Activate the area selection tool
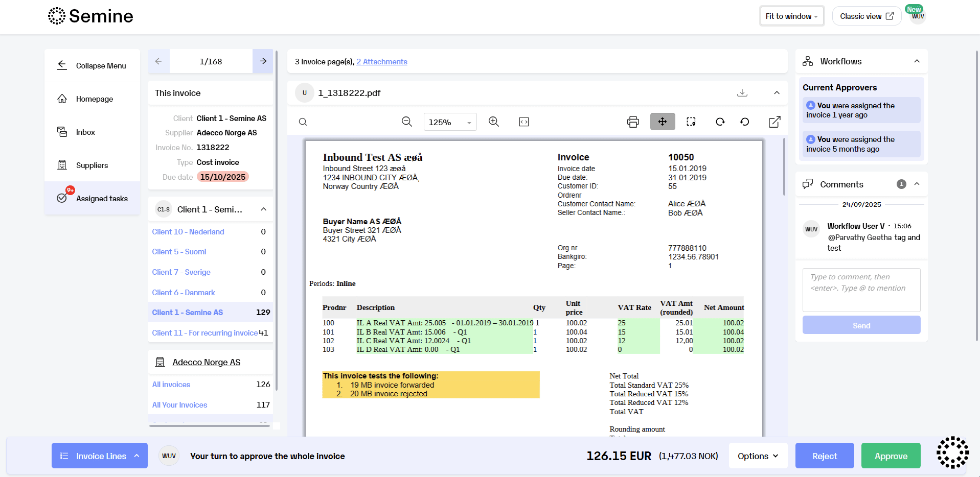980x477 pixels. coord(691,122)
